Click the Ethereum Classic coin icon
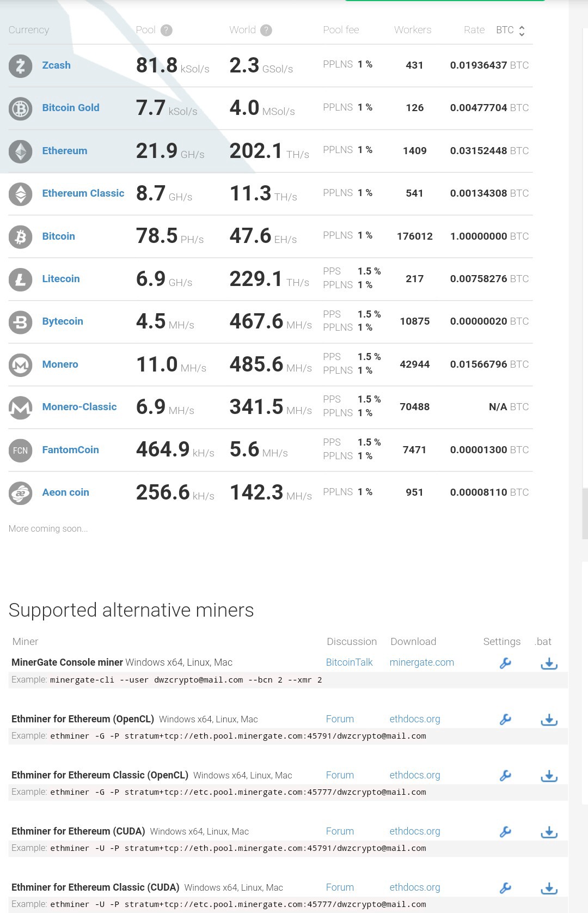 coord(21,193)
